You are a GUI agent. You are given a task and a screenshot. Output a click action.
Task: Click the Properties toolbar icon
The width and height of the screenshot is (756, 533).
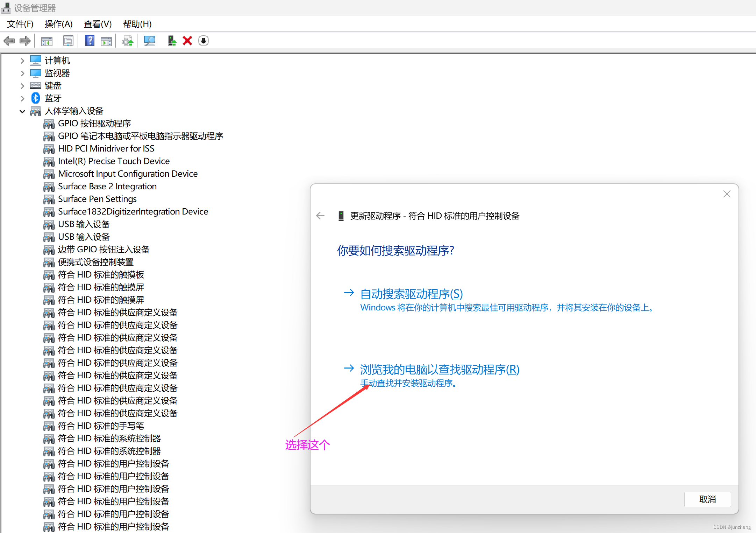tap(68, 41)
